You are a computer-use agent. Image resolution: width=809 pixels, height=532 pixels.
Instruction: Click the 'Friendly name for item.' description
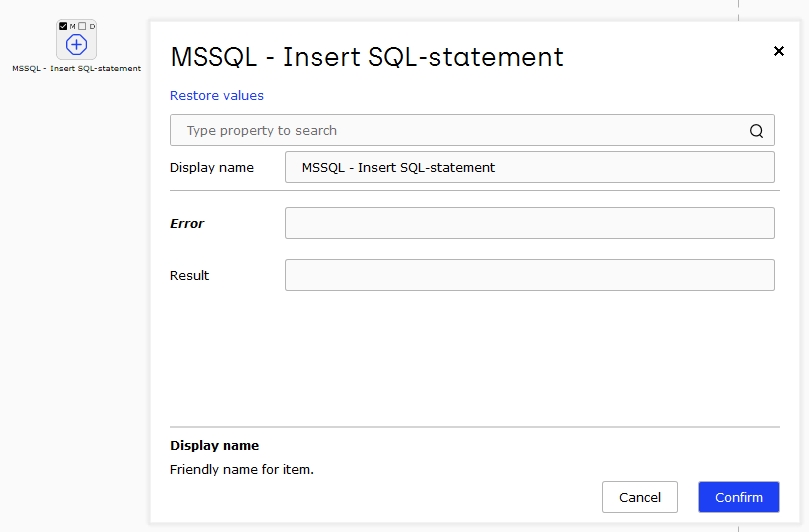241,470
